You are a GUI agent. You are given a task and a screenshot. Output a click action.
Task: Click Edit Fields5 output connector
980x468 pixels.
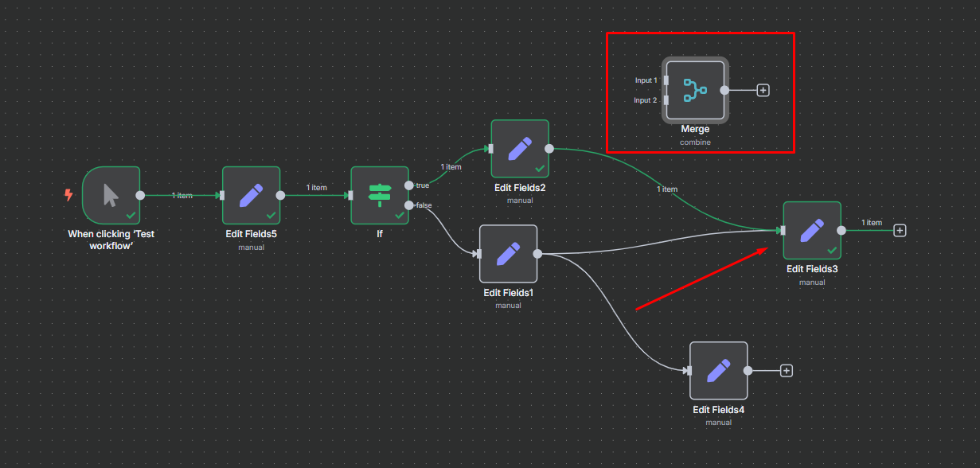pyautogui.click(x=280, y=195)
